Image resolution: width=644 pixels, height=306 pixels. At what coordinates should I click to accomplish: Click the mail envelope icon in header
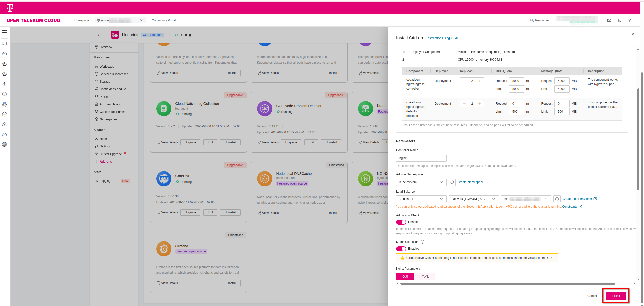[x=609, y=20]
